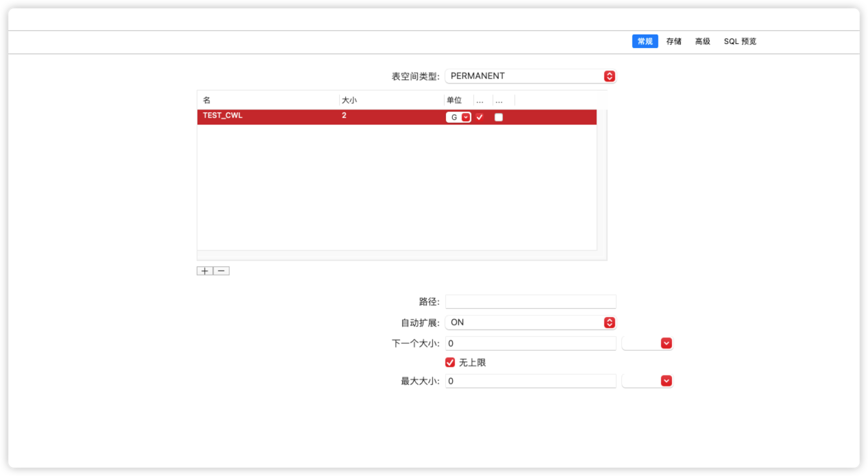868x476 pixels.
Task: Open the 表空间类型 PERMANENT dropdown
Action: pyautogui.click(x=530, y=76)
